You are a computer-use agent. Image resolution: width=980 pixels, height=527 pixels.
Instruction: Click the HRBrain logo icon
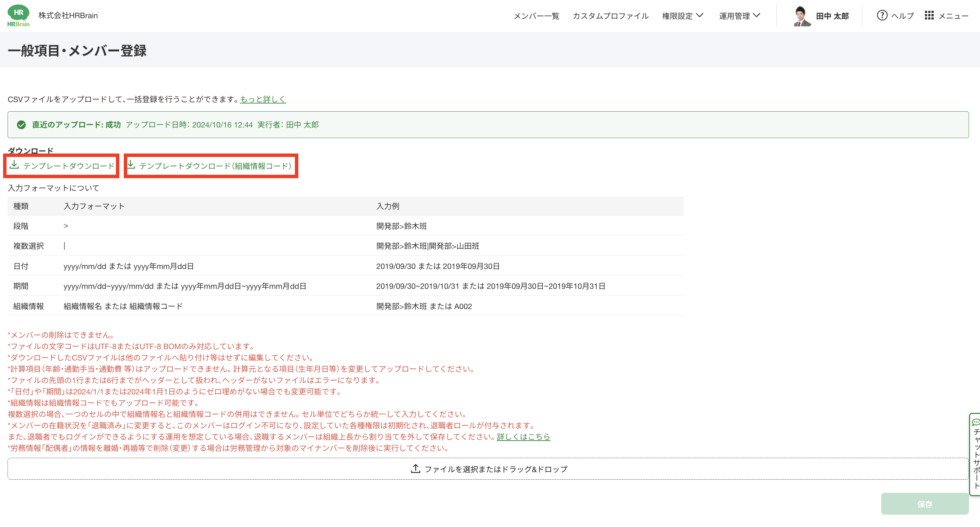[18, 15]
